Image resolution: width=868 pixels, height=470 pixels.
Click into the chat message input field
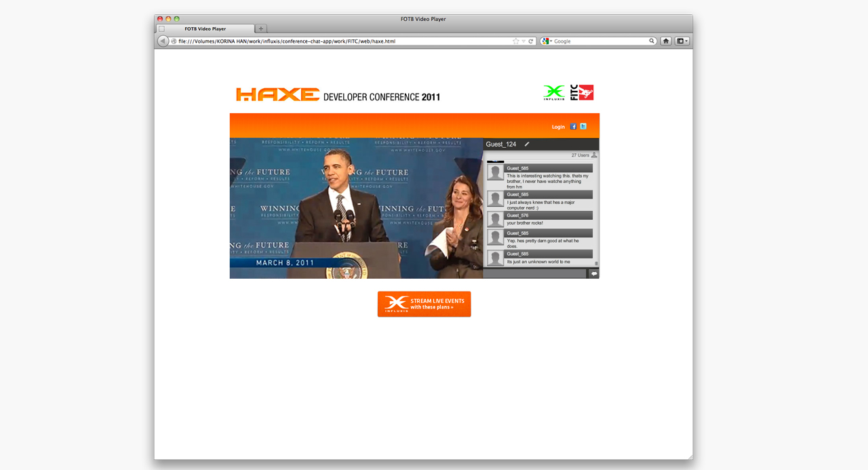(534, 274)
